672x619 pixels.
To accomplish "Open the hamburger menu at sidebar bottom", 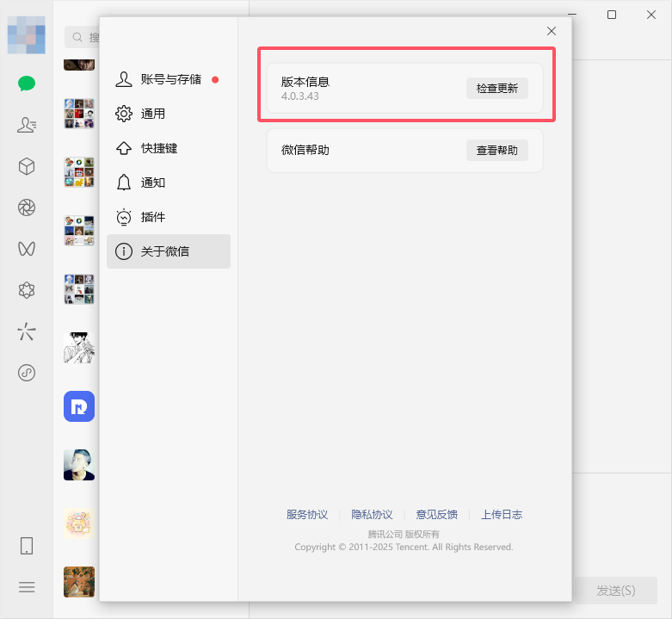I will point(27,587).
